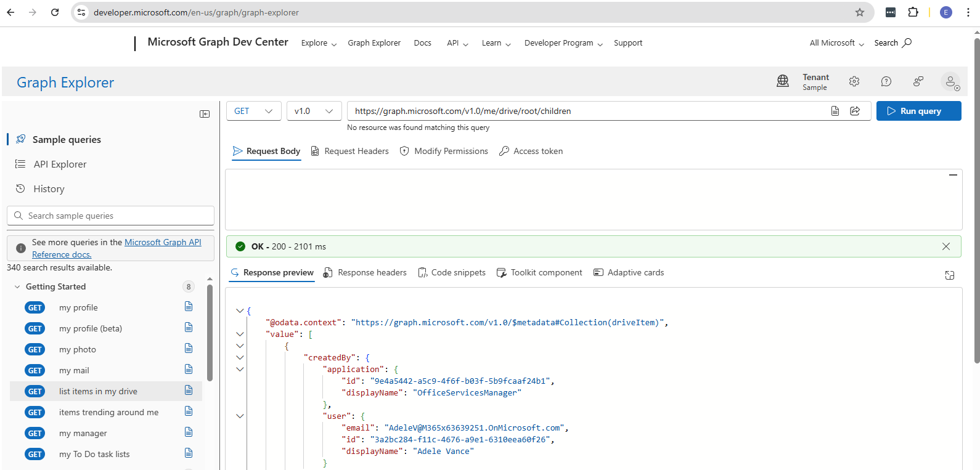Bookmark this page with the star icon
The image size is (980, 470).
click(x=859, y=12)
